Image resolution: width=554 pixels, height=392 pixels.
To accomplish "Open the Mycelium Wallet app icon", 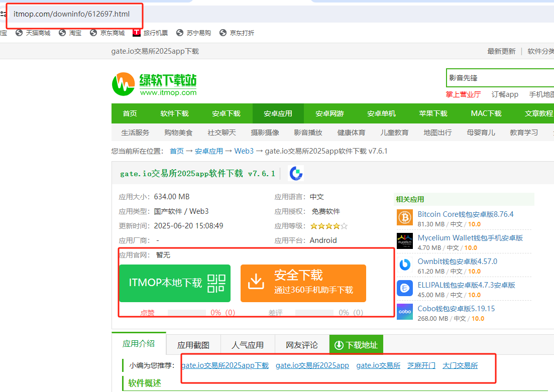I will 404,241.
